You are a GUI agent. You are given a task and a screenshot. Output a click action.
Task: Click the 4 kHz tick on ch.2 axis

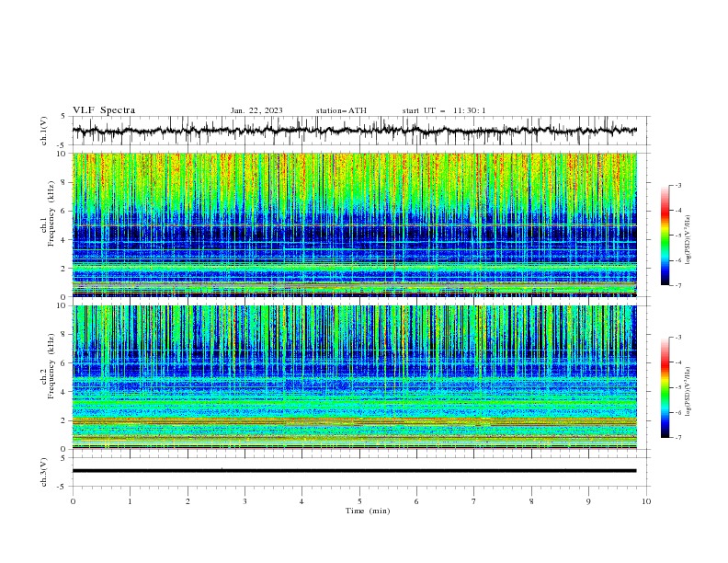64,392
